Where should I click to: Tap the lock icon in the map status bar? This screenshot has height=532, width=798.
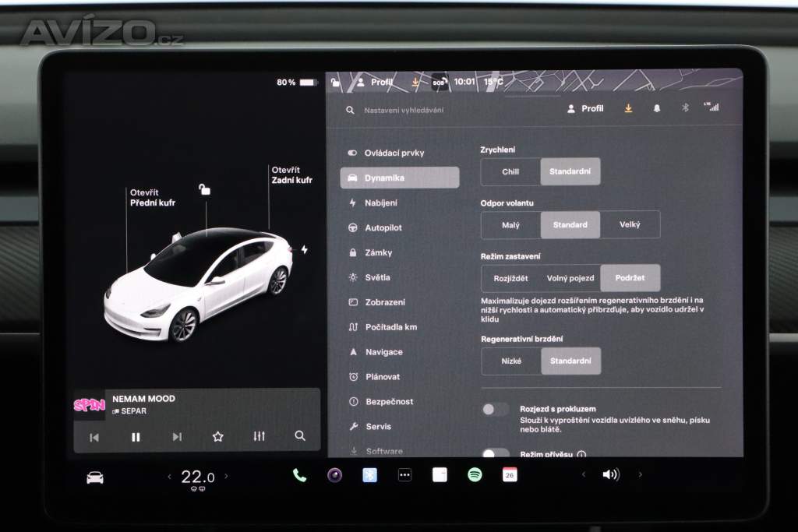(x=335, y=81)
